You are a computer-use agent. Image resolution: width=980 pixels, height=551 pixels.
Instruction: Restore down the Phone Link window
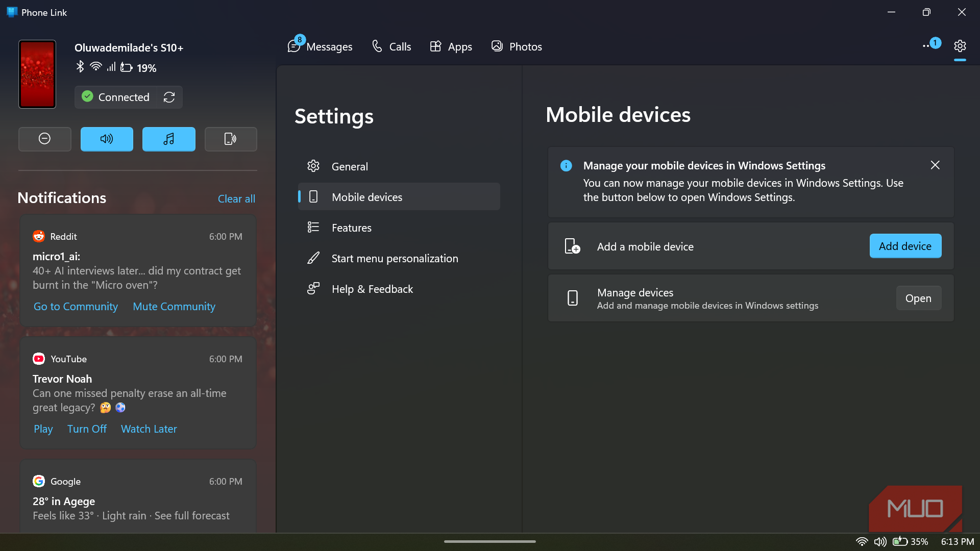[x=926, y=12]
